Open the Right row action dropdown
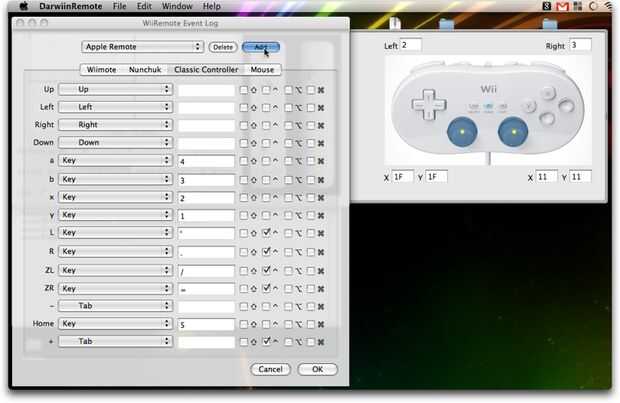The image size is (620, 403). click(x=115, y=125)
